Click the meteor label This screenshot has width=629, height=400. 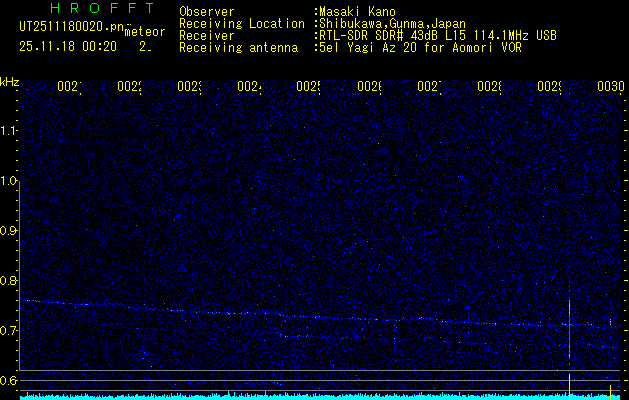coord(145,32)
